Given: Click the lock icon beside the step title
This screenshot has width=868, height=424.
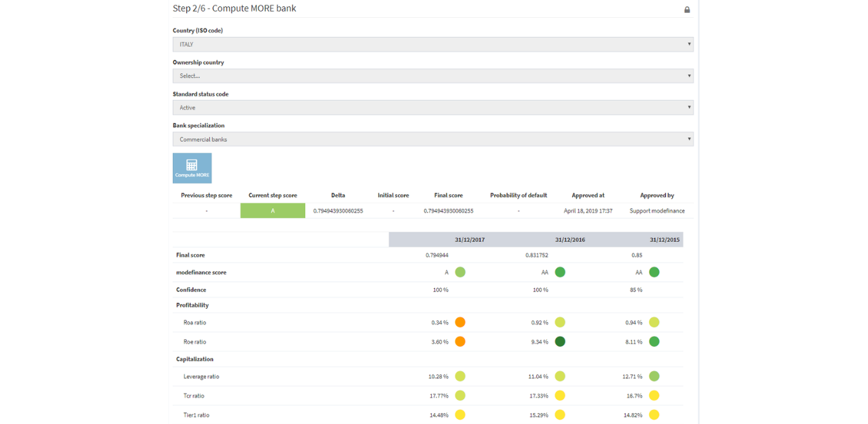Looking at the screenshot, I should [687, 10].
